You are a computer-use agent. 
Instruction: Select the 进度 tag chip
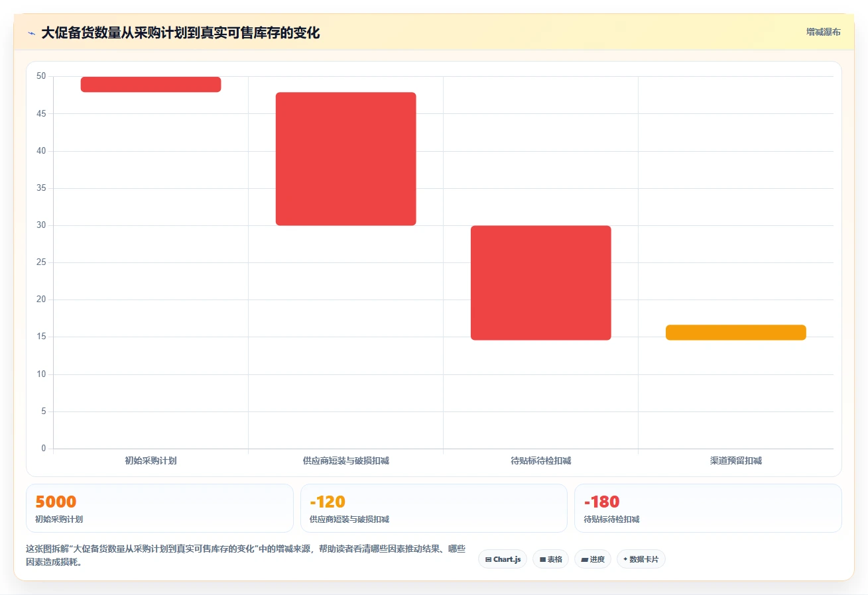(x=593, y=559)
